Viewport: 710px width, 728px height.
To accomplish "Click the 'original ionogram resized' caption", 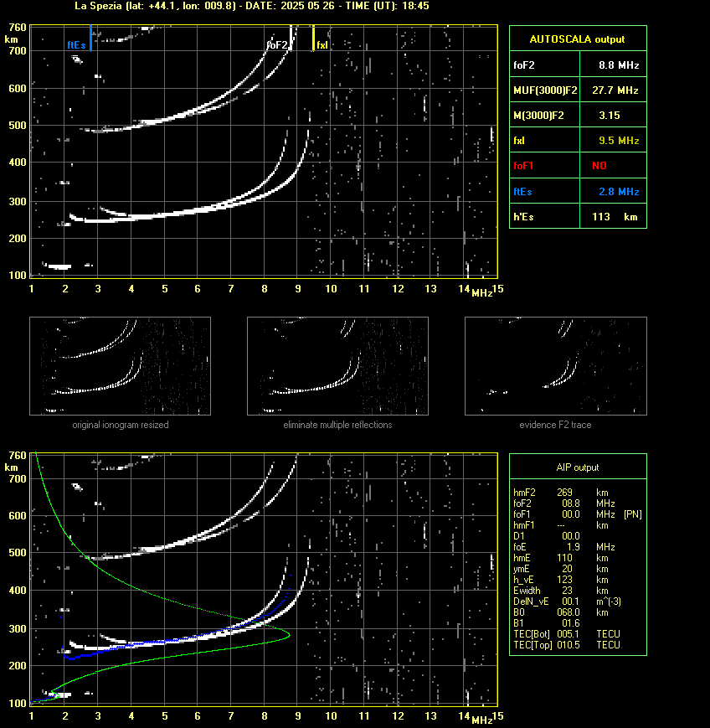I will 121,425.
